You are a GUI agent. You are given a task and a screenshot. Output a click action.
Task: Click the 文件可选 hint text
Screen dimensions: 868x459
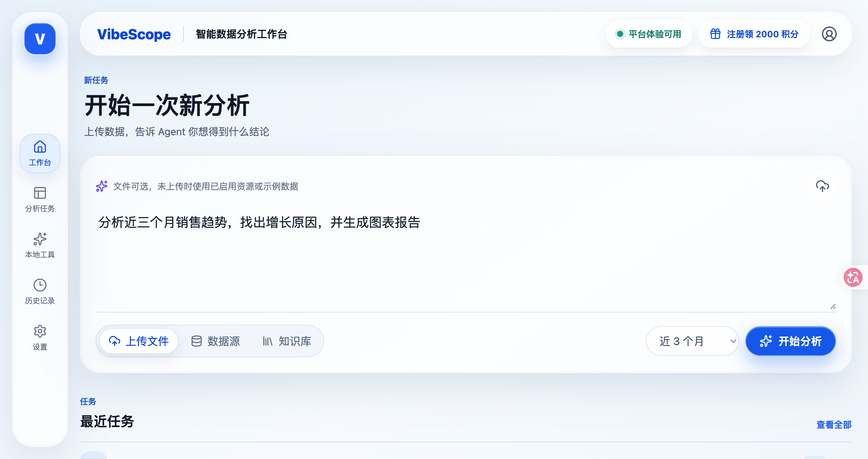pos(206,186)
